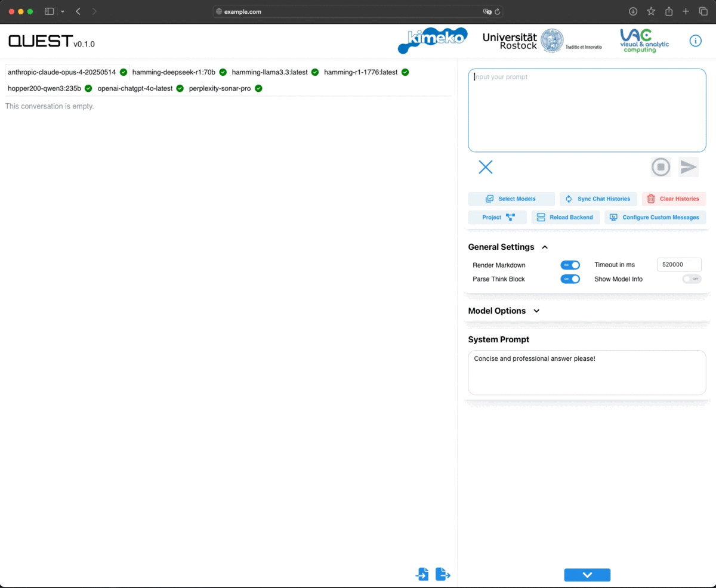Disable the Render Markdown toggle

570,265
